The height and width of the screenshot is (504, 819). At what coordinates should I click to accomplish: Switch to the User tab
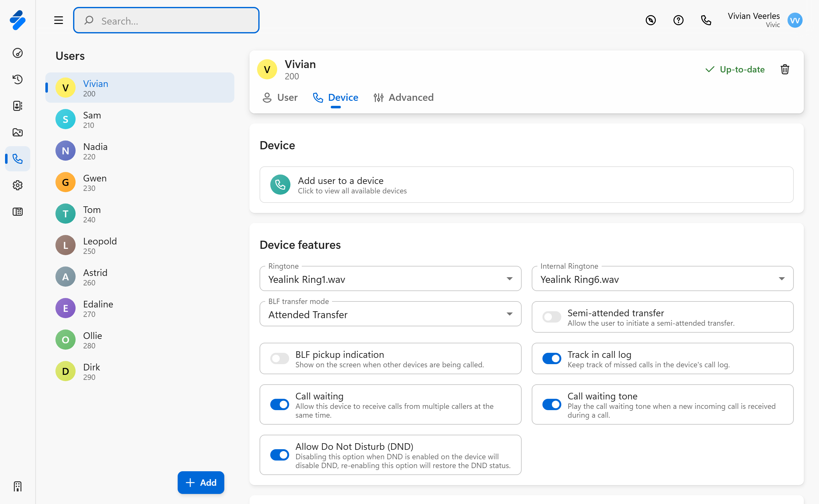point(280,98)
